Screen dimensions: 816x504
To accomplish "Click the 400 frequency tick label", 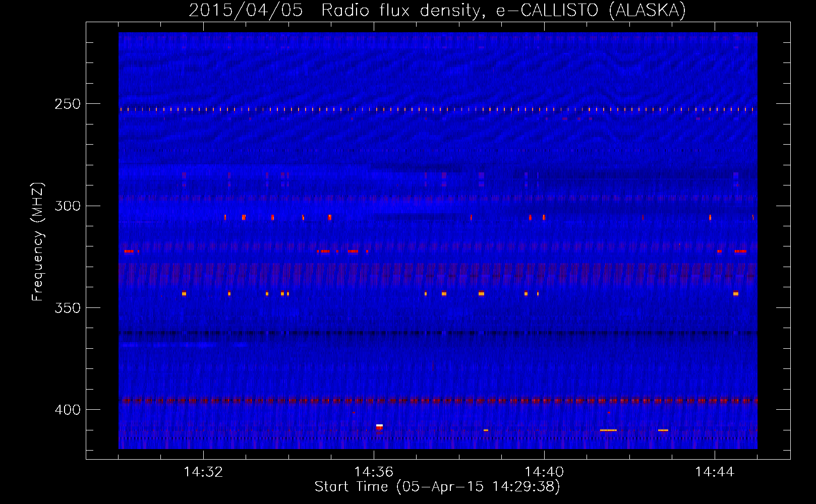I will click(68, 410).
